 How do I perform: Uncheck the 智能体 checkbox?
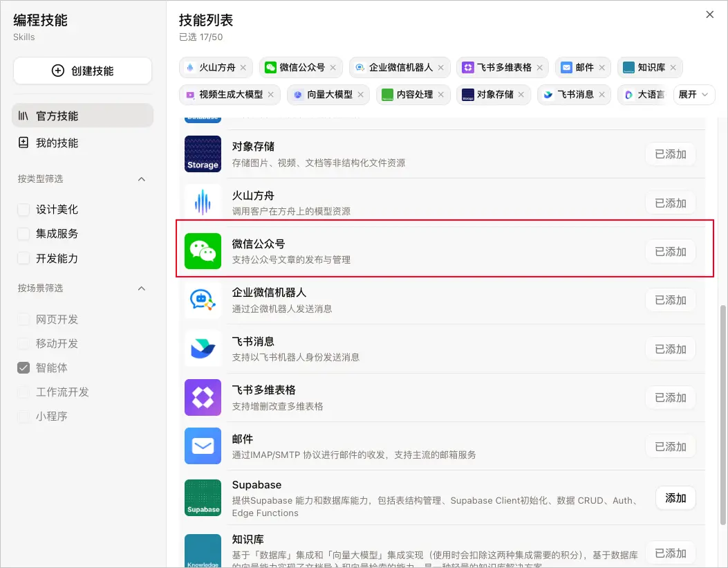24,368
